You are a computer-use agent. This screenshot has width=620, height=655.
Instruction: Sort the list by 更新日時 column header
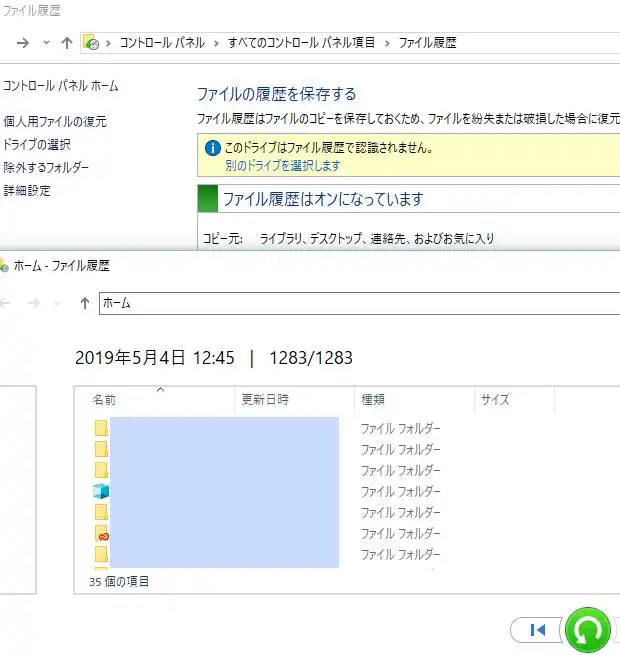[x=265, y=399]
